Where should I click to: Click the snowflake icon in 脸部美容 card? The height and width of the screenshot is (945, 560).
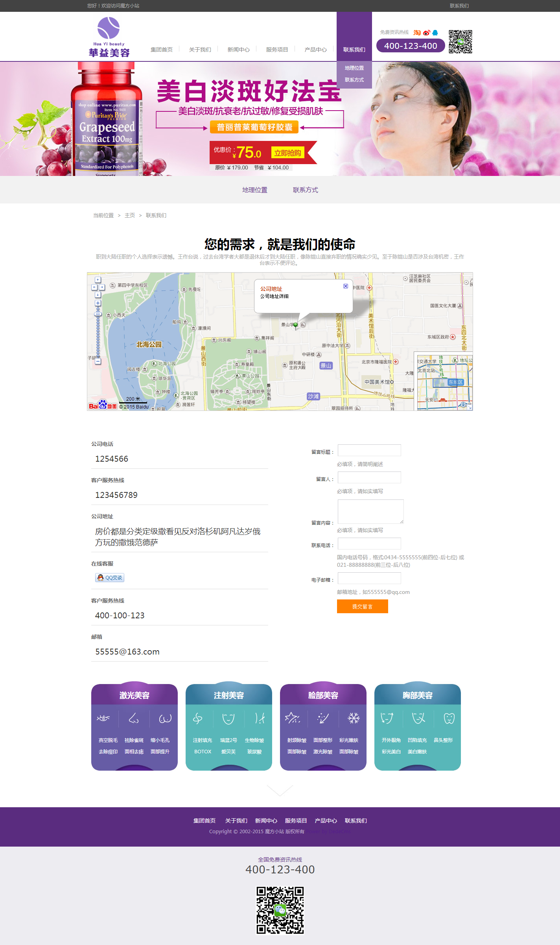pyautogui.click(x=354, y=718)
